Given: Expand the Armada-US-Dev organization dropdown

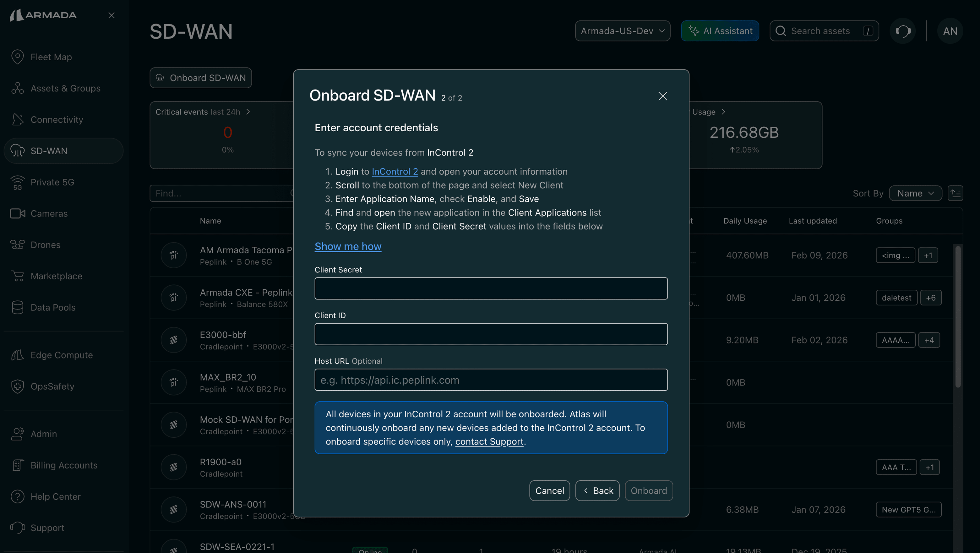Looking at the screenshot, I should point(622,31).
